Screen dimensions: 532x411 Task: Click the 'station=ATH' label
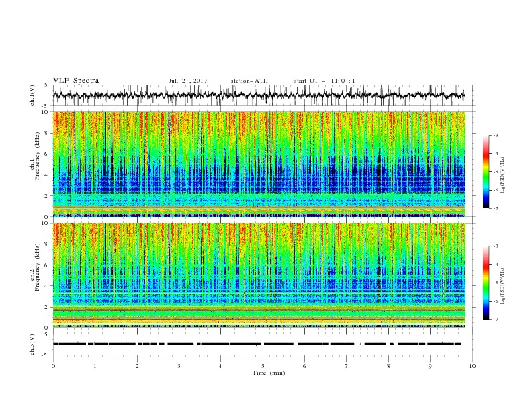(249, 81)
